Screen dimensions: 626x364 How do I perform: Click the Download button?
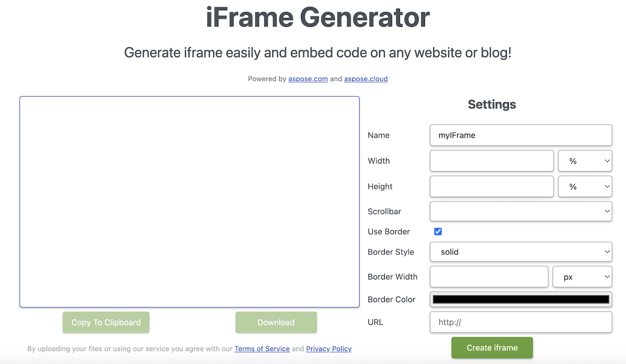(x=276, y=322)
